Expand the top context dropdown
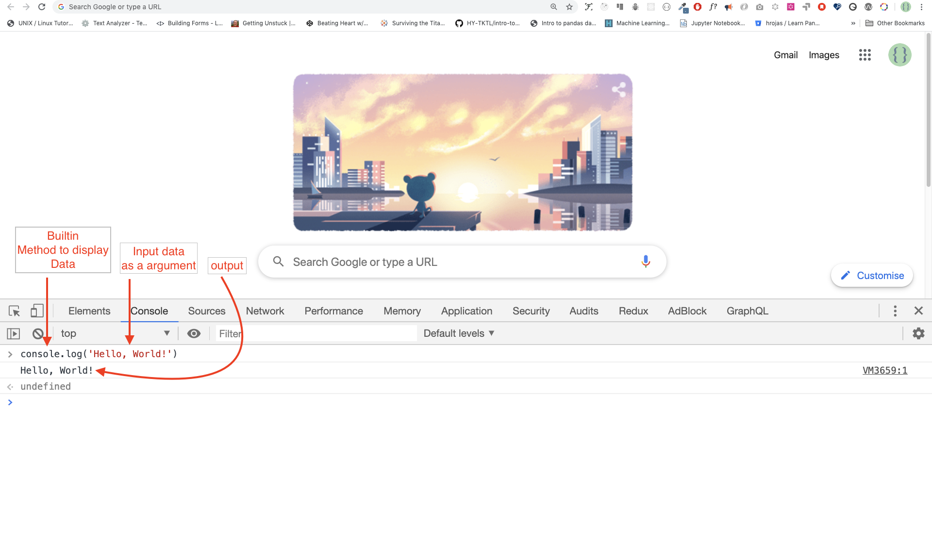 point(115,333)
